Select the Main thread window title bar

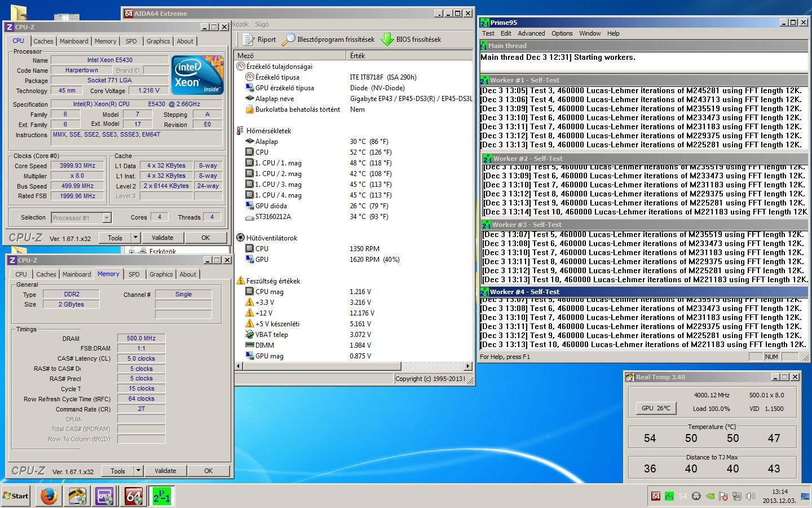tap(644, 46)
